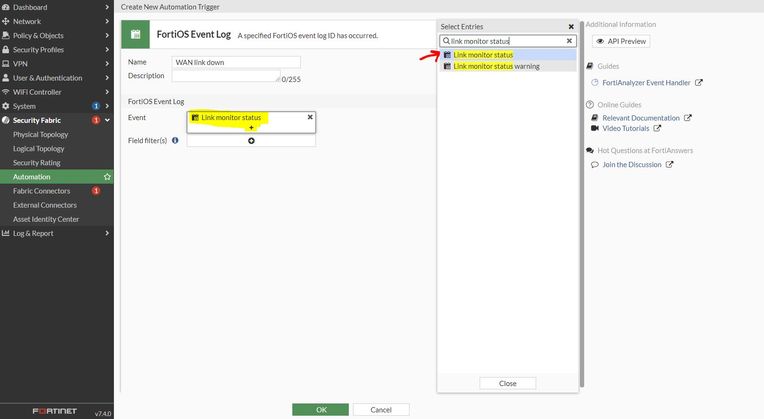
Task: Click Field filter(s) info icon
Action: 175,140
